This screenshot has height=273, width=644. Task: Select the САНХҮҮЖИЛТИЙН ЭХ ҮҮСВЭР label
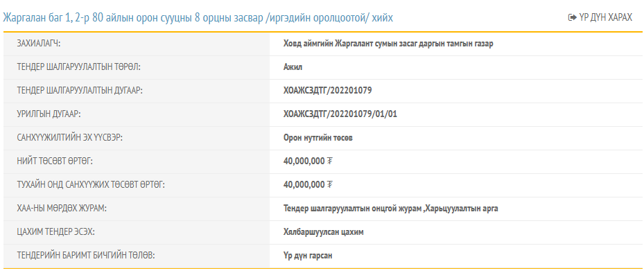[70, 138]
